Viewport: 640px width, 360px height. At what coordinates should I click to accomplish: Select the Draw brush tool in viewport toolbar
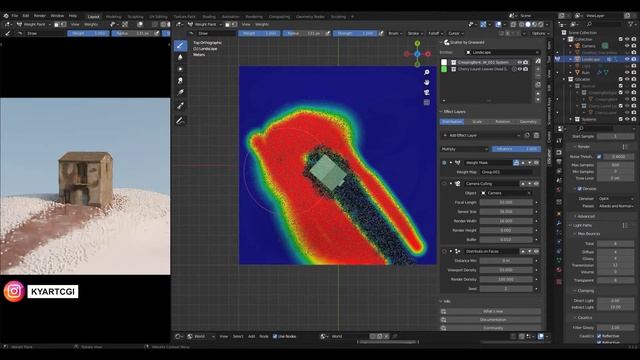[180, 45]
